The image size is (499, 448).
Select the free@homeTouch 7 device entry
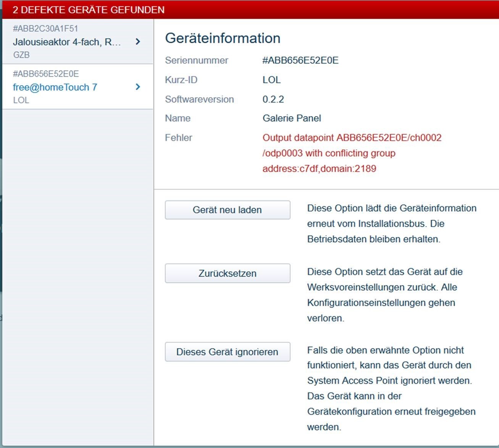click(55, 87)
